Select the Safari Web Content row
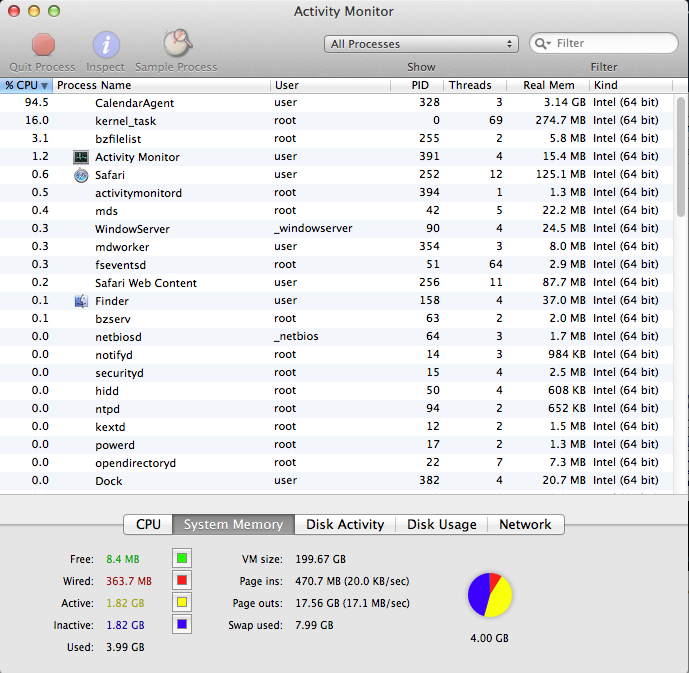The width and height of the screenshot is (689, 673). click(336, 283)
